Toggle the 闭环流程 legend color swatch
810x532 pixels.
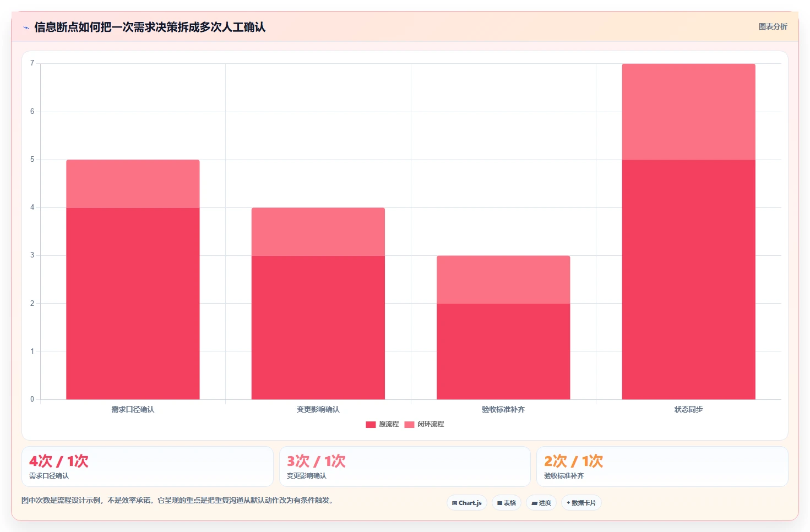409,424
